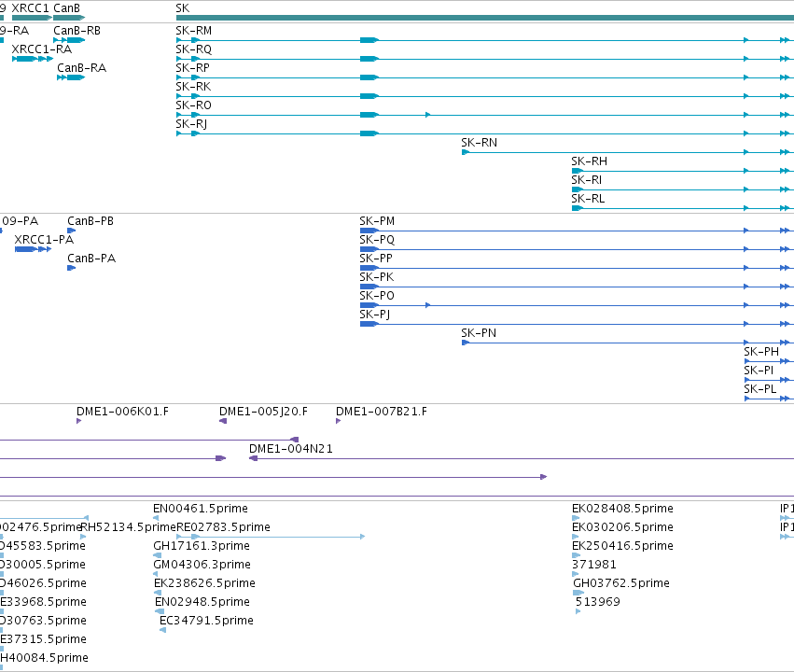Click the SK gene span bar

(x=485, y=18)
